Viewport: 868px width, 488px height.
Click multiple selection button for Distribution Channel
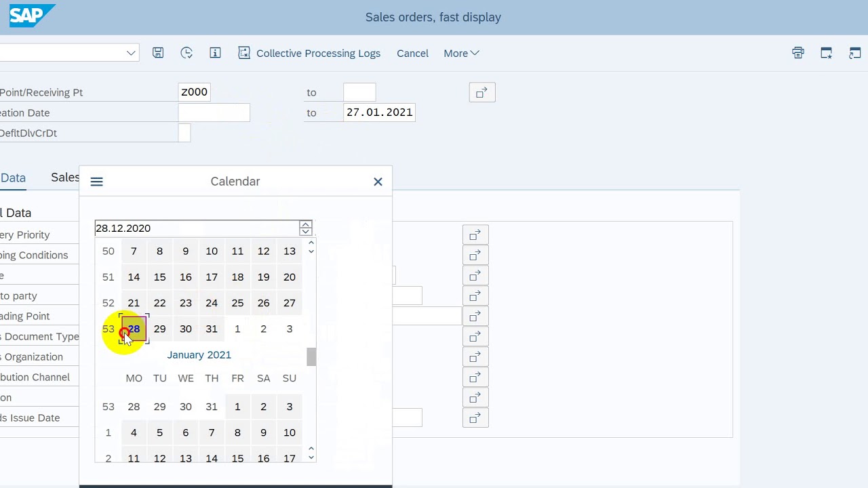(x=475, y=377)
